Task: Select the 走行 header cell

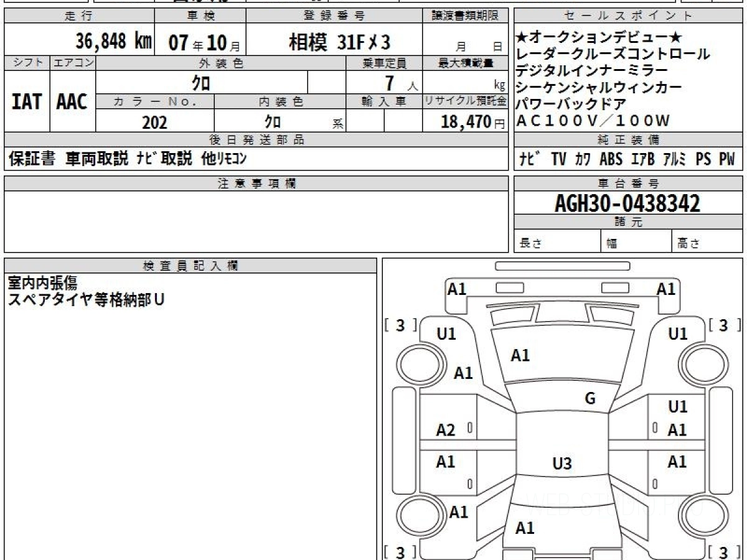Action: coord(78,16)
